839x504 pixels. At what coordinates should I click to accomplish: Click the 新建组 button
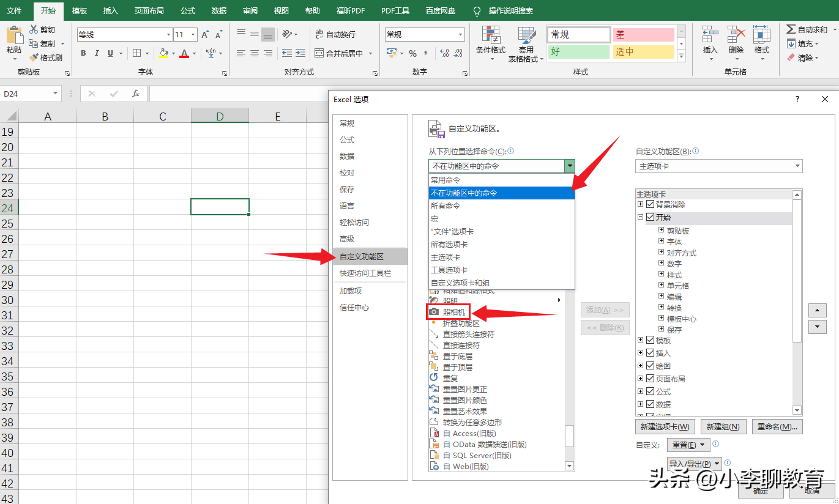(x=723, y=426)
